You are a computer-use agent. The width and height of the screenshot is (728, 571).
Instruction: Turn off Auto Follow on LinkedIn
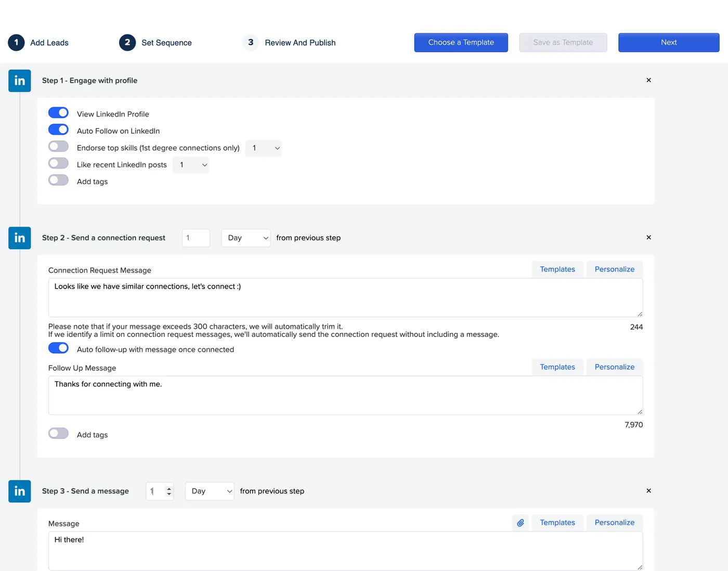(58, 129)
